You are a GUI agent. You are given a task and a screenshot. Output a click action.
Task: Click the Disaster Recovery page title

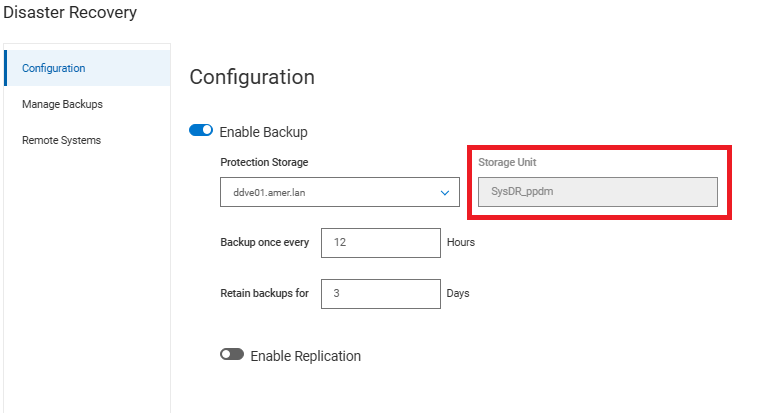[x=70, y=13]
